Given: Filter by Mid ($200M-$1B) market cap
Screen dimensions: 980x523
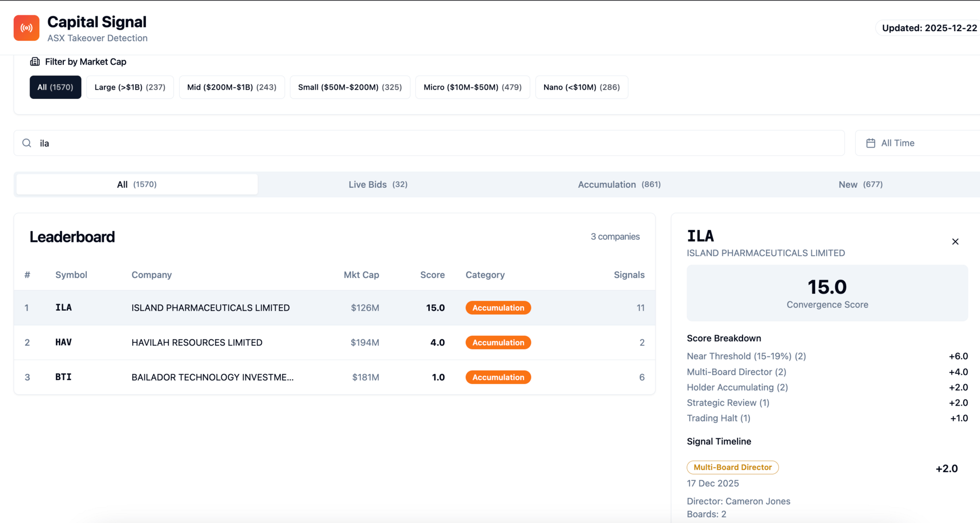Looking at the screenshot, I should point(232,87).
